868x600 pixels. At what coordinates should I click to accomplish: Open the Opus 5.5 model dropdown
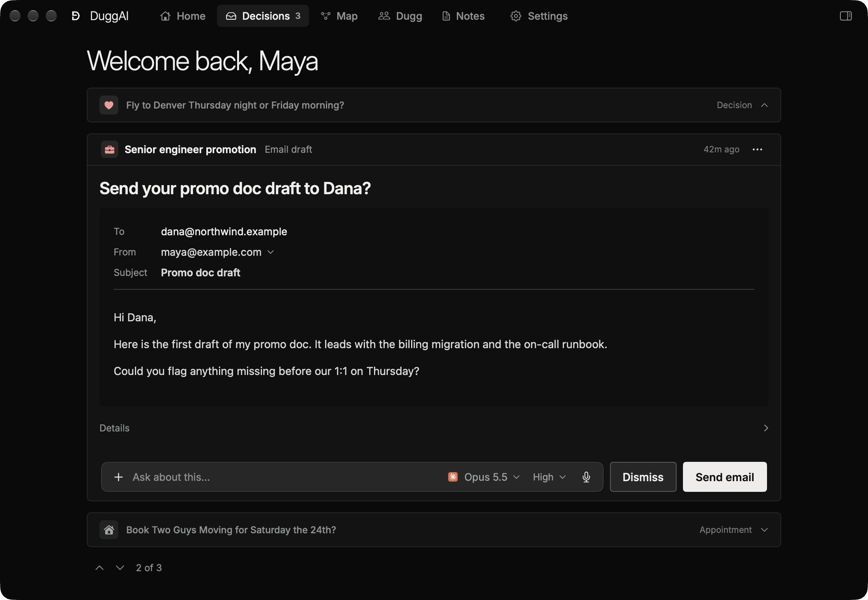[x=485, y=477]
